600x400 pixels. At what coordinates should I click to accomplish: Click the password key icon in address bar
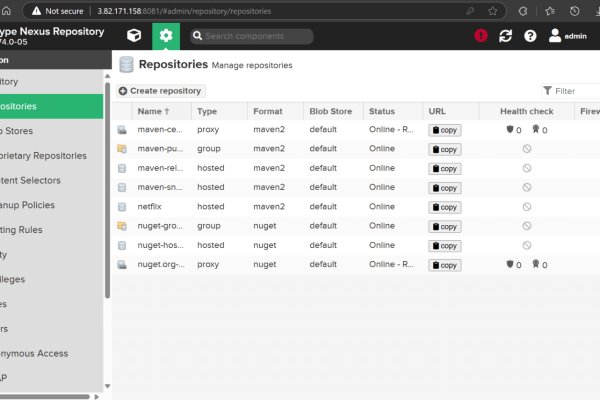(470, 11)
